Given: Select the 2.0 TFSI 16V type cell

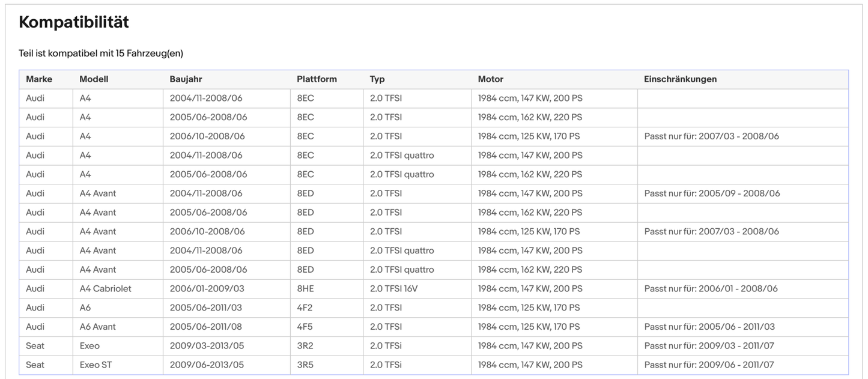Looking at the screenshot, I should point(393,289).
